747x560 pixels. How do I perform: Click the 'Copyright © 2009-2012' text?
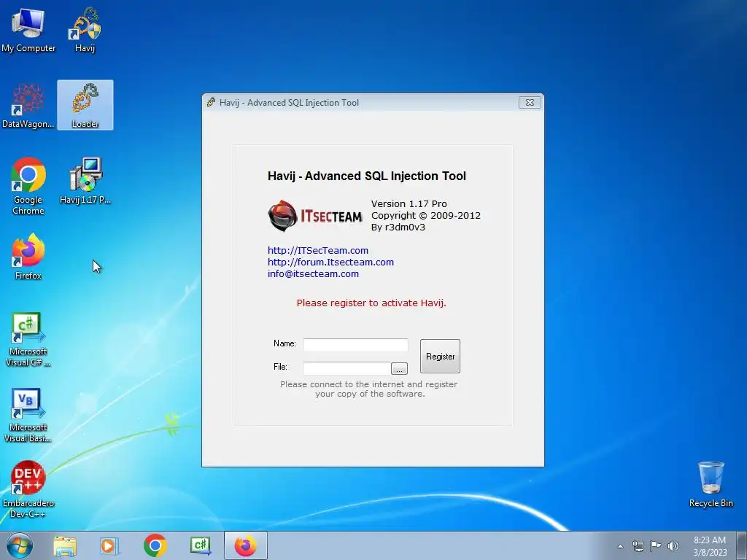[x=426, y=215]
